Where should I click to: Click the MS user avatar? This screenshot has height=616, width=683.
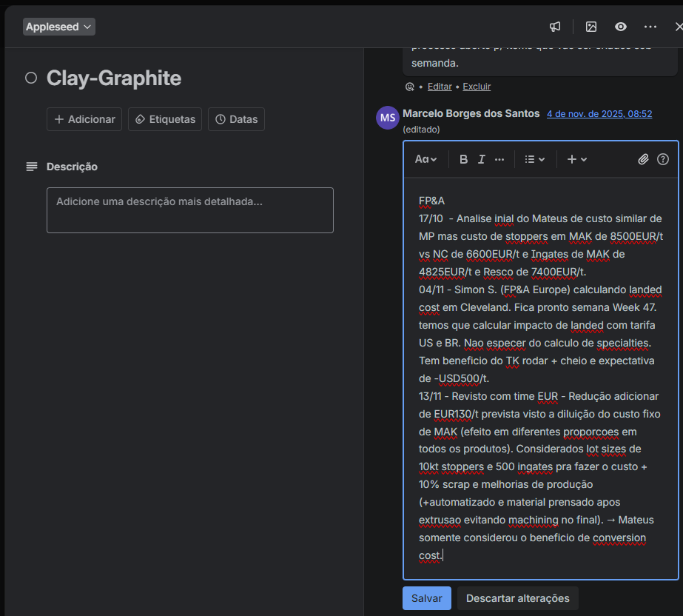[x=388, y=118]
